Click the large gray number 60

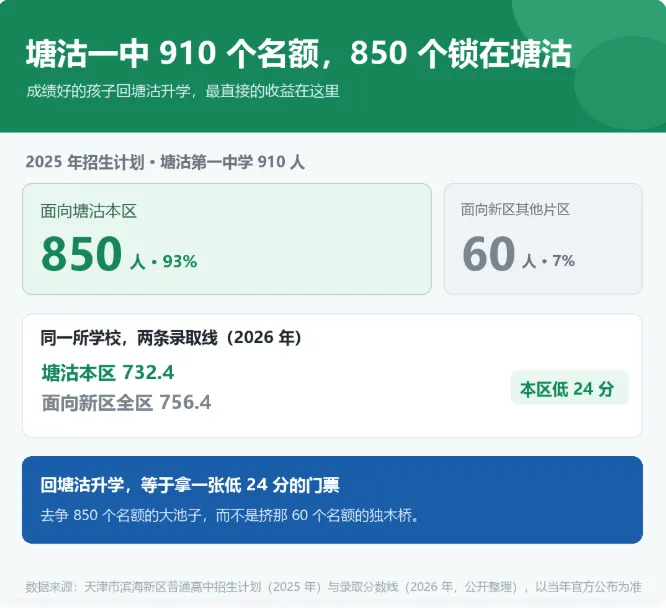pos(488,254)
